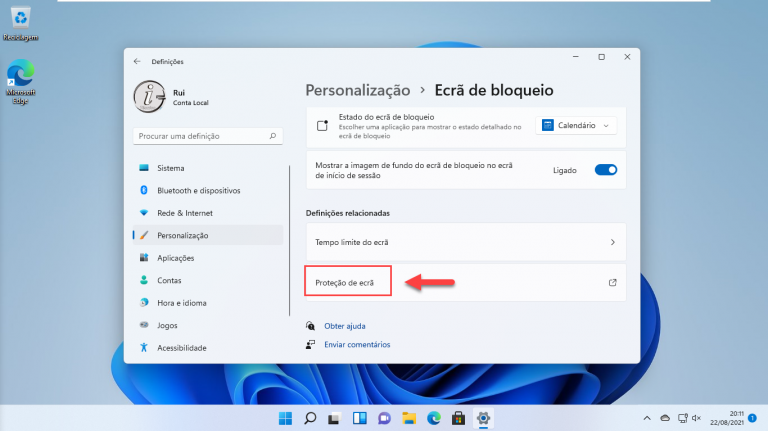Image resolution: width=768 pixels, height=431 pixels.
Task: Click the muted volume tray icon
Action: tap(696, 418)
